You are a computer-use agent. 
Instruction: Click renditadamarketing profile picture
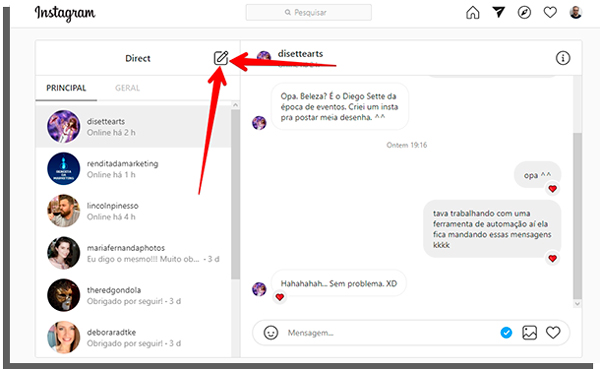(64, 168)
